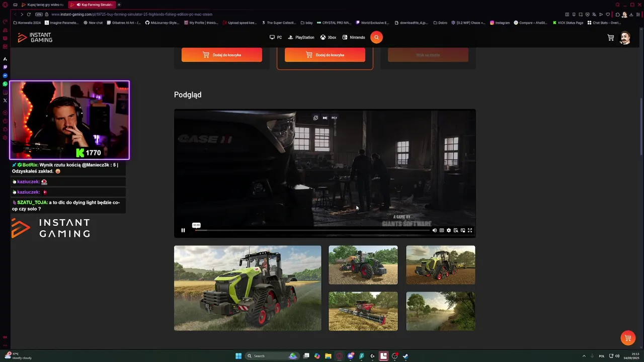Show hidden system tray icons
This screenshot has width=644, height=362.
pos(584,356)
